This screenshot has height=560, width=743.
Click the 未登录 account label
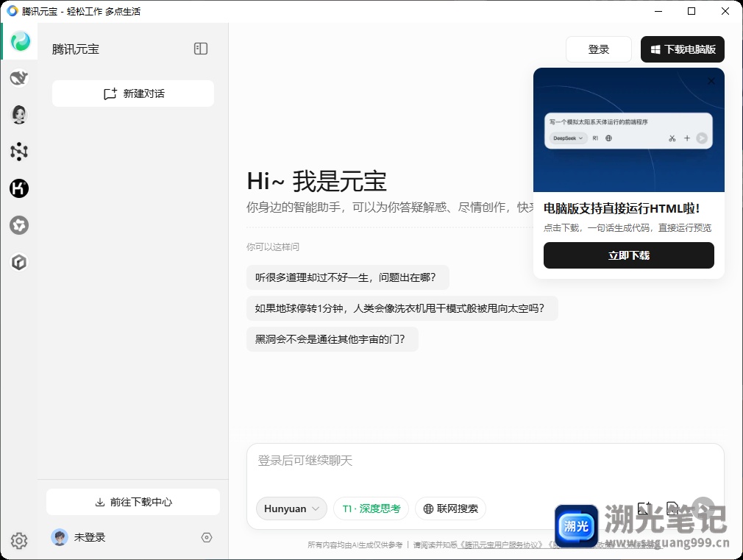pyautogui.click(x=90, y=537)
